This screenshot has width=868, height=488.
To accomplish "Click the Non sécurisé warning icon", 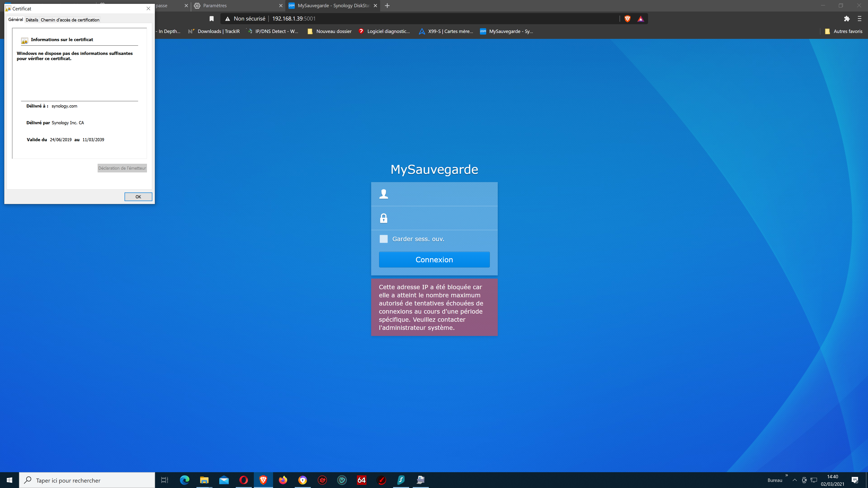I will point(228,19).
